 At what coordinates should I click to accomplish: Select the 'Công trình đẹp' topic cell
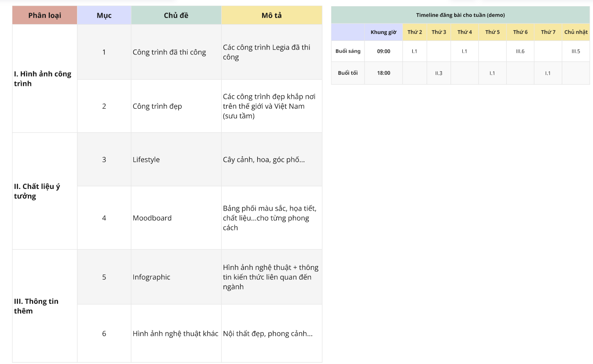click(176, 106)
